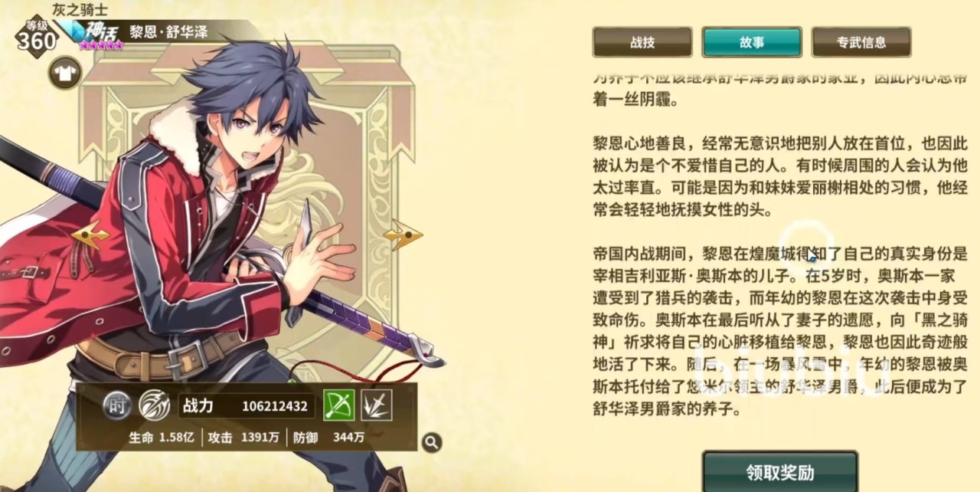980x492 pixels.
Task: Switch to the 专武信息 tab
Action: click(861, 42)
